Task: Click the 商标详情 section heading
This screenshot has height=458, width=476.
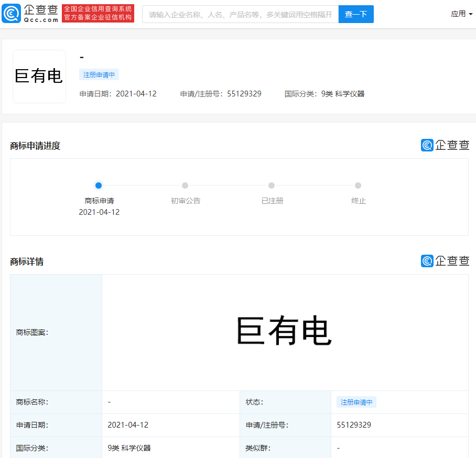Action: [x=27, y=261]
